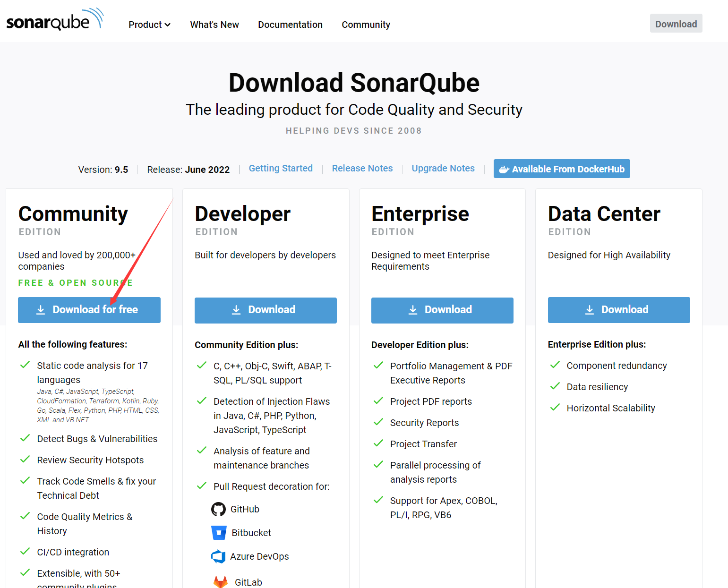Click the download arrow icon on Enterprise button

(413, 310)
